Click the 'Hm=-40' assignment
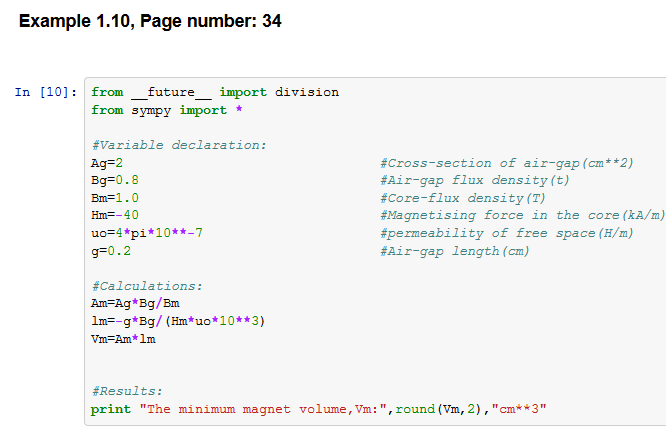The width and height of the screenshot is (666, 426). click(x=114, y=215)
